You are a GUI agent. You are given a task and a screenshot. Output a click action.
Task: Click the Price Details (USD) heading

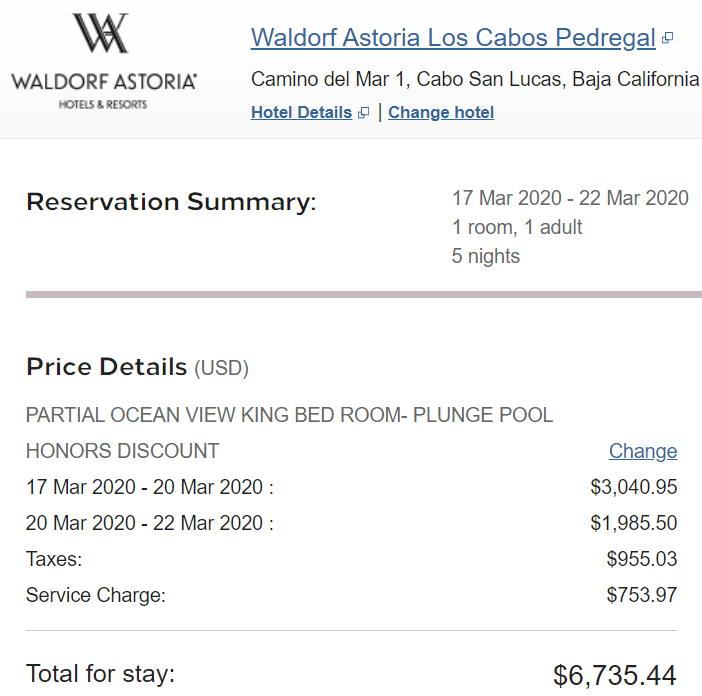tap(137, 367)
